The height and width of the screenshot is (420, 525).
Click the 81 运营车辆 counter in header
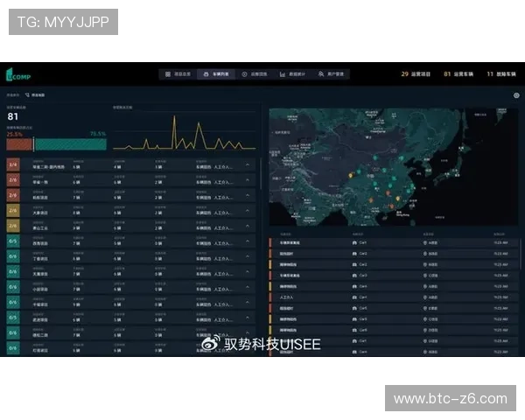458,74
